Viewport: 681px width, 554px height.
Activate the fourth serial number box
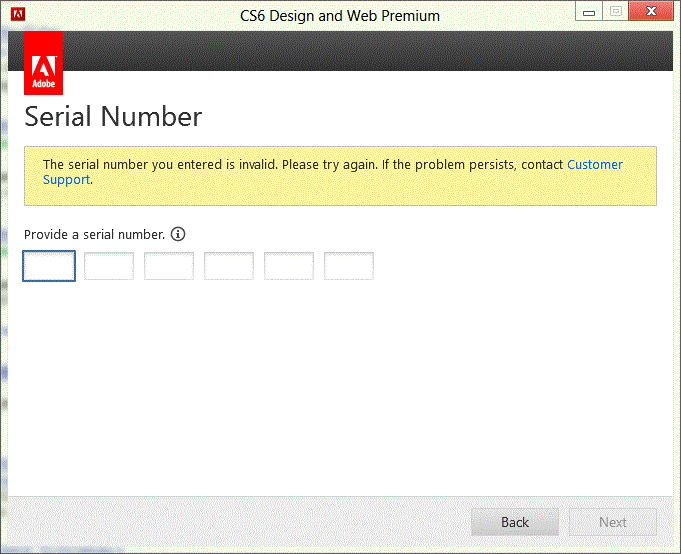(229, 266)
